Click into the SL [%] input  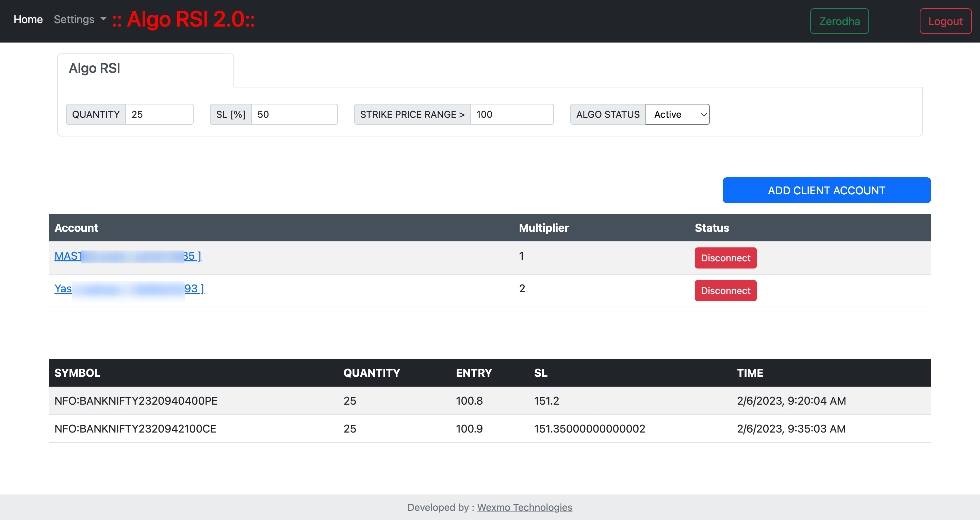tap(294, 114)
